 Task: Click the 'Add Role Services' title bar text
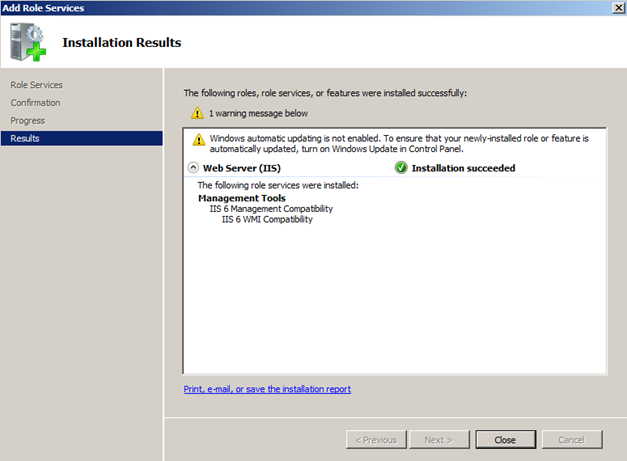coord(43,8)
